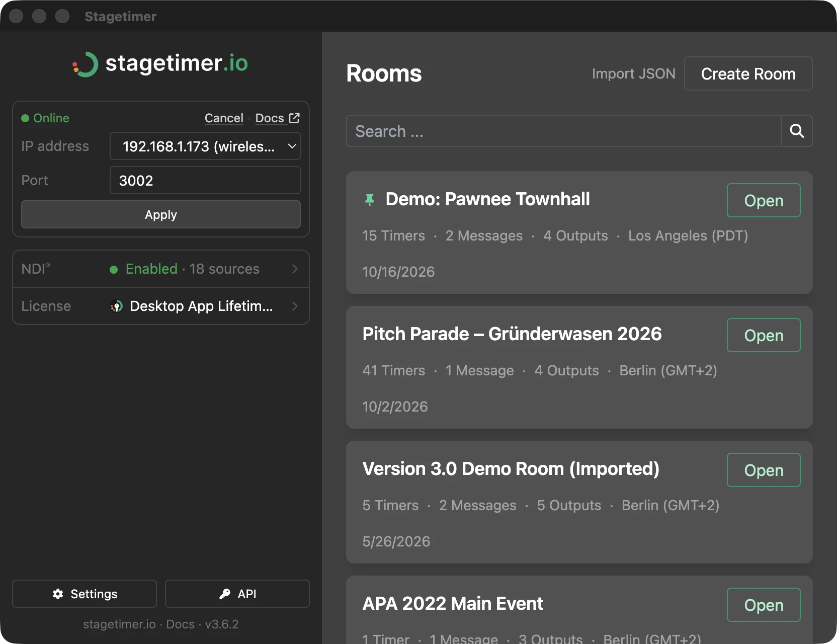Open the APA 2022 Main Event room
The height and width of the screenshot is (644, 837).
pos(764,605)
